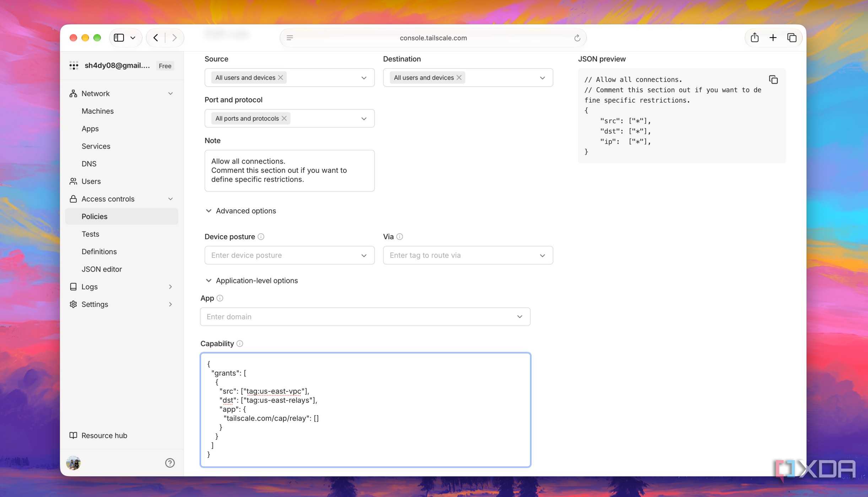This screenshot has height=497, width=868.
Task: Click the help question mark icon
Action: tap(170, 463)
